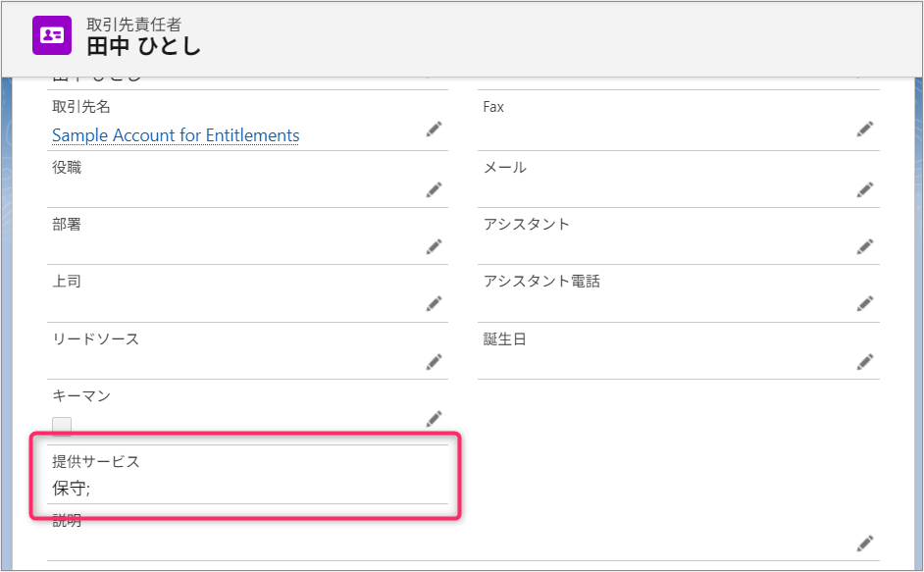Edit 役職 using its pencil icon
The width and height of the screenshot is (924, 572).
434,189
